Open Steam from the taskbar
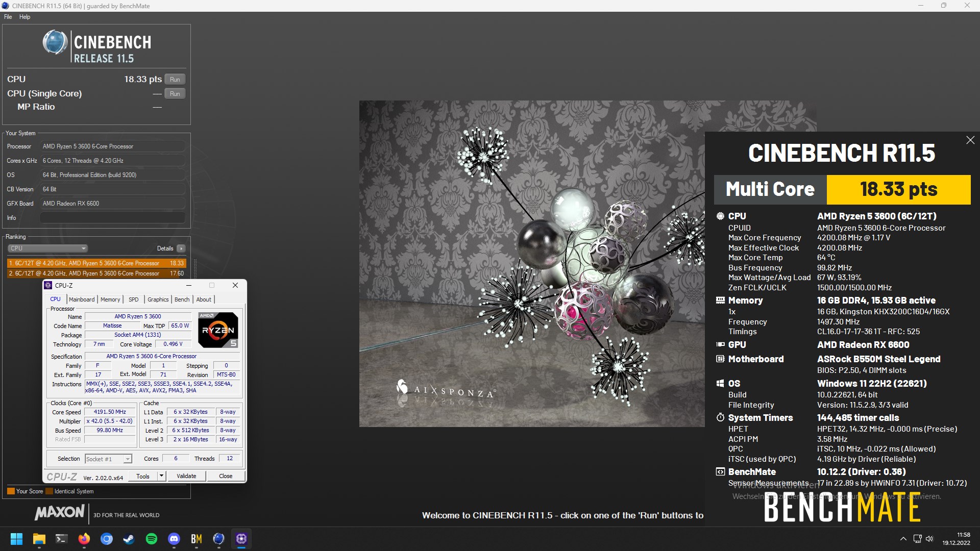Image resolution: width=980 pixels, height=551 pixels. (x=129, y=539)
